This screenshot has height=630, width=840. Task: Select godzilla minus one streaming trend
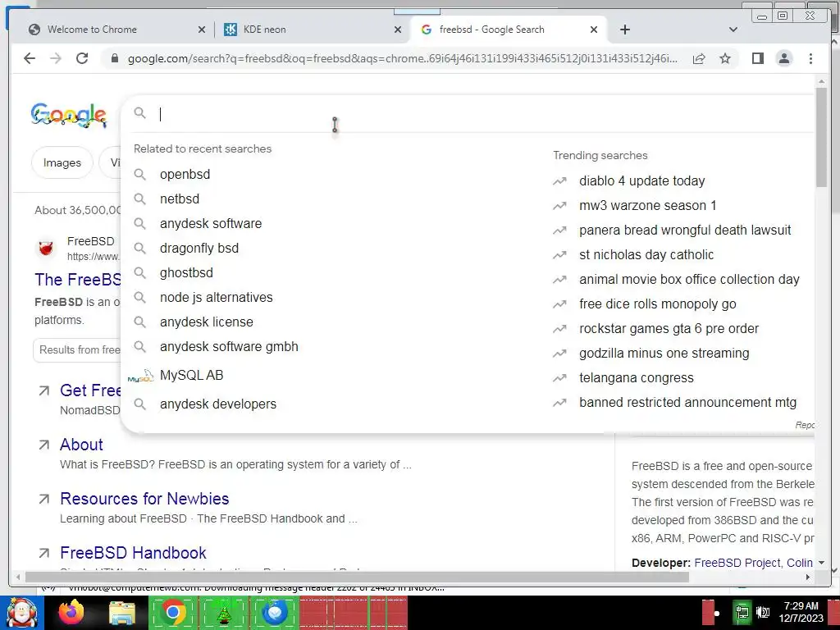(x=664, y=353)
